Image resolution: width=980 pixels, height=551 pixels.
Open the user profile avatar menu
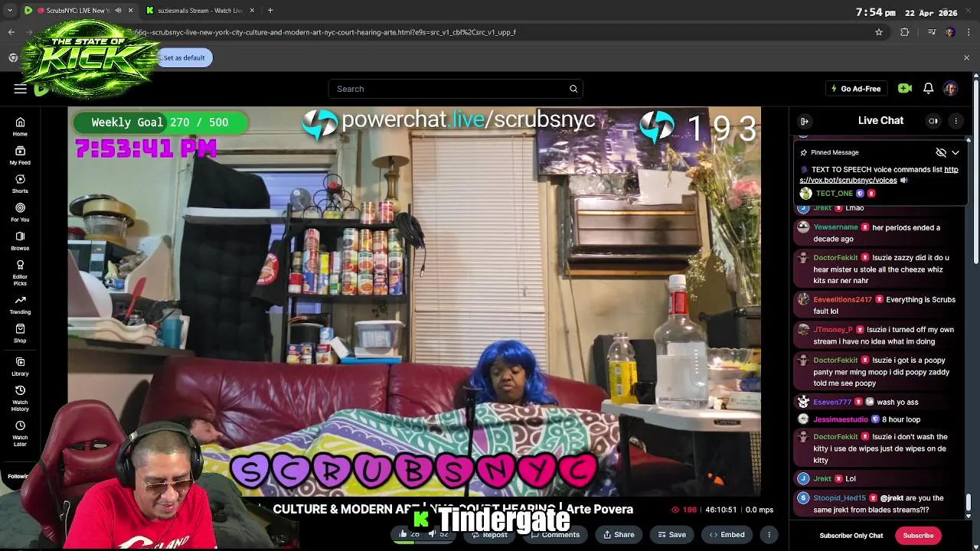[950, 89]
